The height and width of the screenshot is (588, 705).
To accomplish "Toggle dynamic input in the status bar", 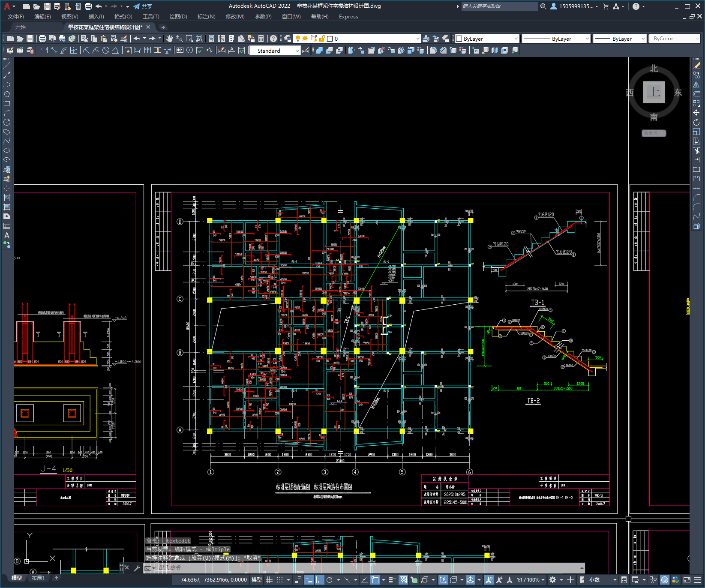I will point(309,580).
